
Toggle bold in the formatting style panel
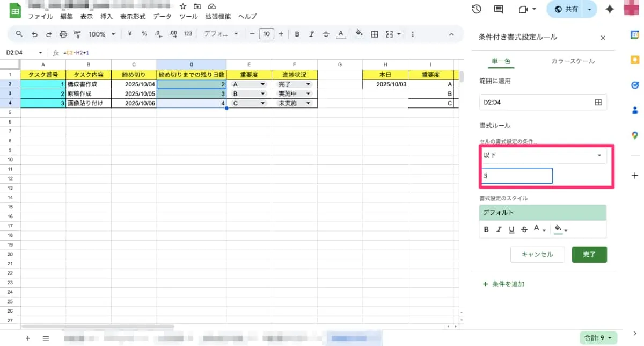486,229
